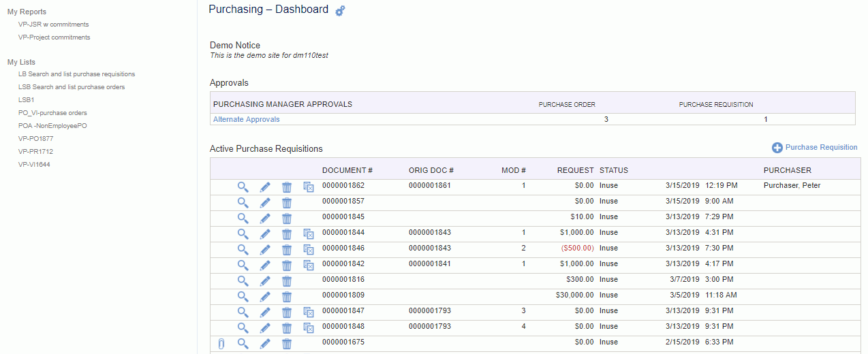View requisition 0000001809 with magnifier icon
This screenshot has height=354, width=868.
(x=243, y=296)
